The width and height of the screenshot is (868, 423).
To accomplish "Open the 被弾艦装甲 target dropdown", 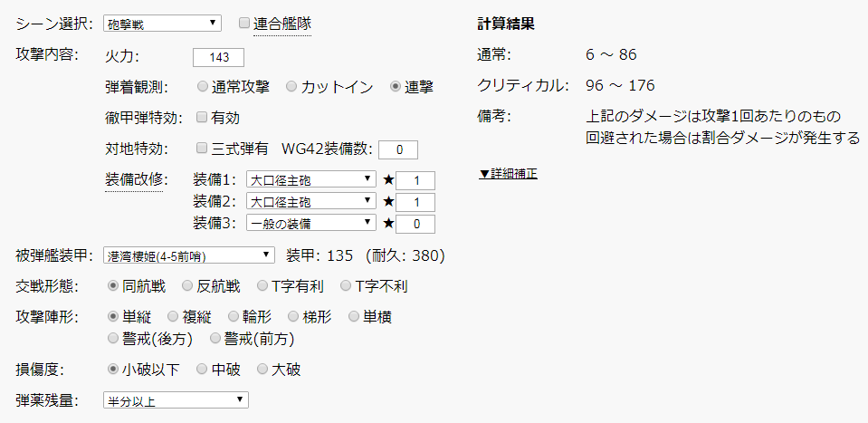I will [188, 255].
